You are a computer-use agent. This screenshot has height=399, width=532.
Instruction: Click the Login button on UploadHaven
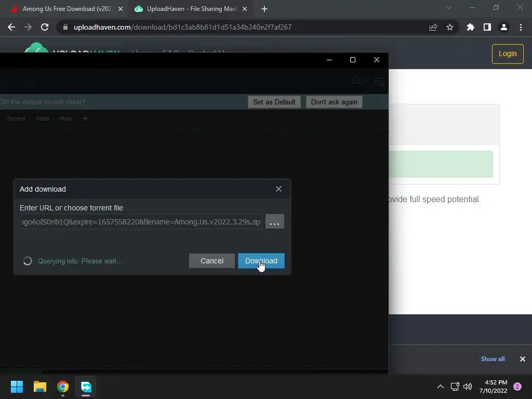(x=508, y=54)
